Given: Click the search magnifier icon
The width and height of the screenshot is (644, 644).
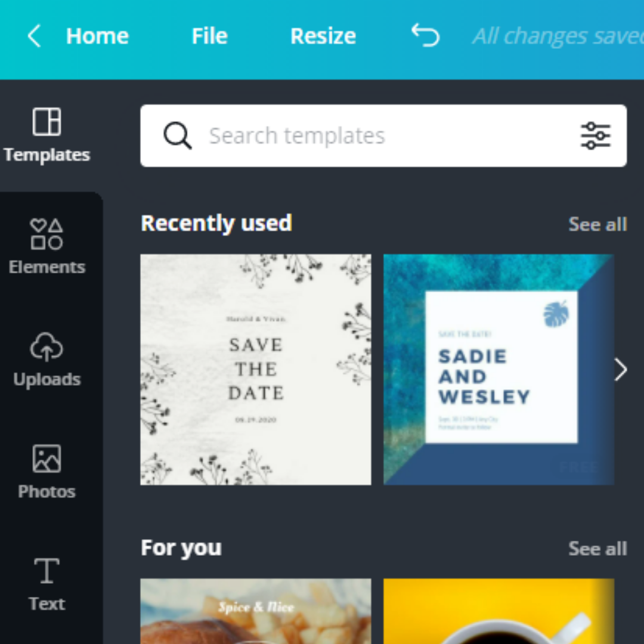Looking at the screenshot, I should [177, 135].
